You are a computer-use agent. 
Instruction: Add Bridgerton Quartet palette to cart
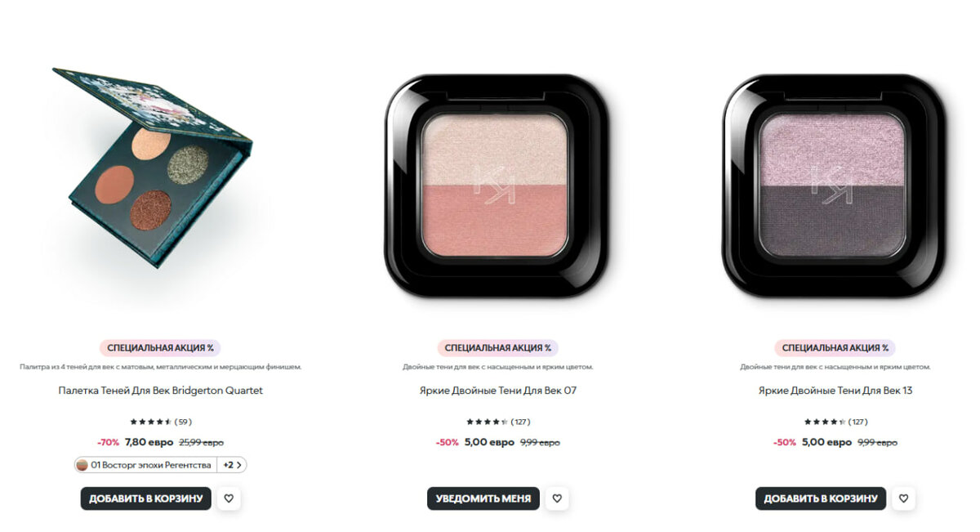tap(145, 498)
